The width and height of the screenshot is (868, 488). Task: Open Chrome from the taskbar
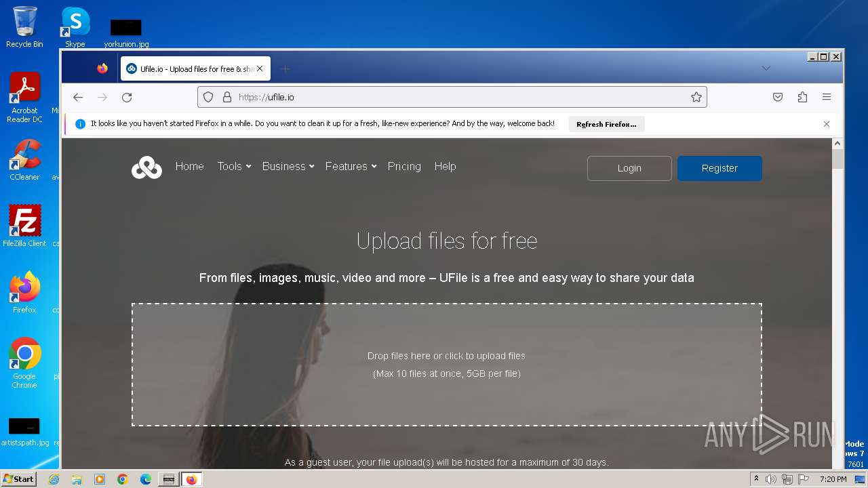123,479
